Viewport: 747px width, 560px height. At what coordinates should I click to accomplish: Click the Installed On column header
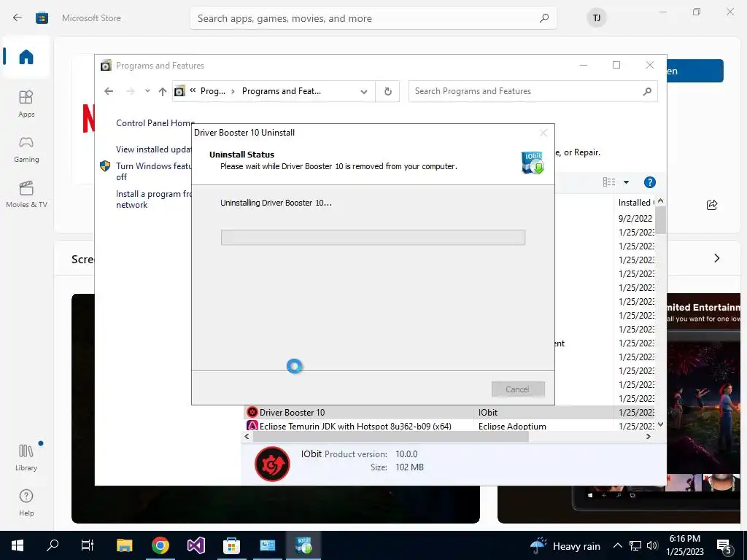point(635,203)
